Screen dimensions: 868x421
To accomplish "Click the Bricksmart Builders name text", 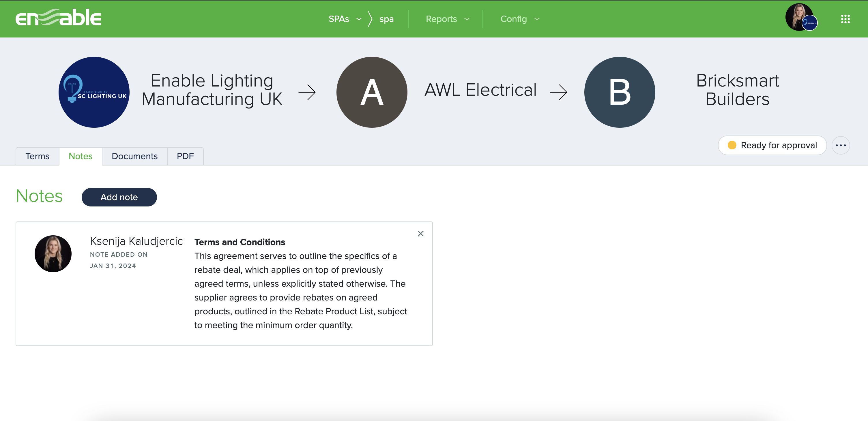I will click(x=737, y=90).
